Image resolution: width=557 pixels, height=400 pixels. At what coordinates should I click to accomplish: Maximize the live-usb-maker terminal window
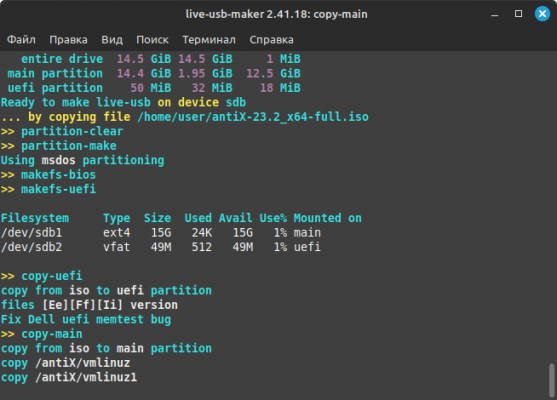(x=518, y=14)
